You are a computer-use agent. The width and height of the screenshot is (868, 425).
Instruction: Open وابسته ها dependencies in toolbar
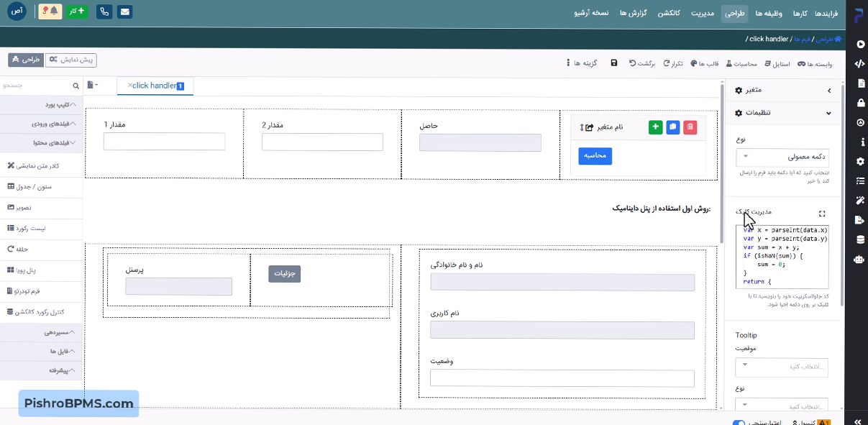coord(814,63)
